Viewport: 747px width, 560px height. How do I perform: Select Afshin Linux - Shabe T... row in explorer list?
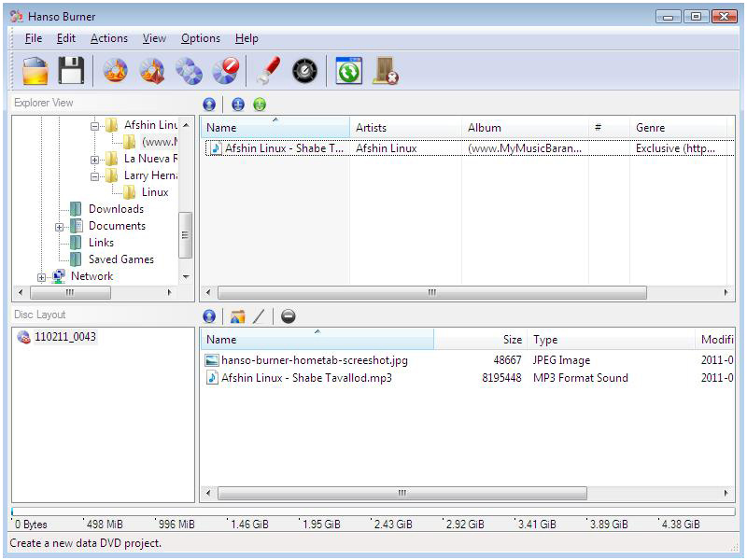point(470,148)
